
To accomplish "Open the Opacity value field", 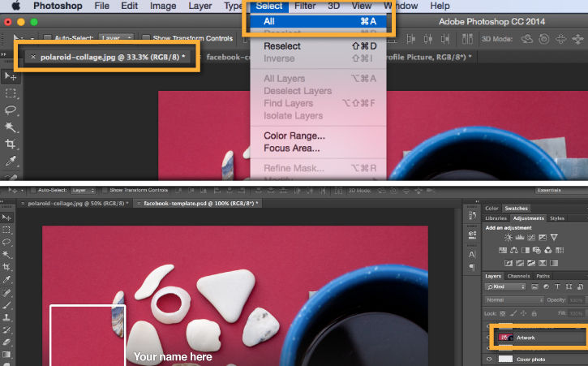I will point(576,300).
